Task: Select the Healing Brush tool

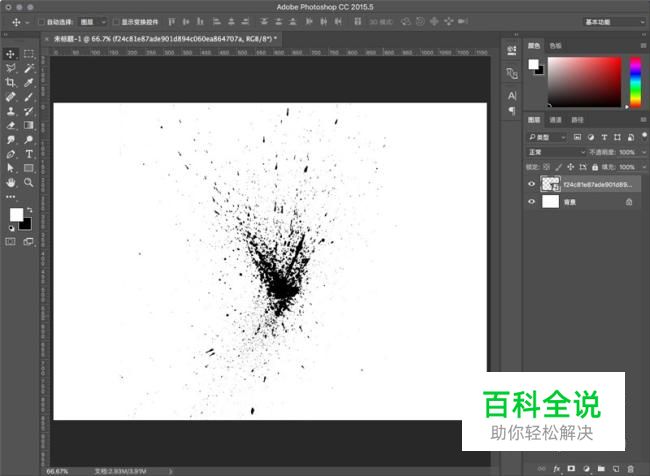Action: [x=10, y=97]
